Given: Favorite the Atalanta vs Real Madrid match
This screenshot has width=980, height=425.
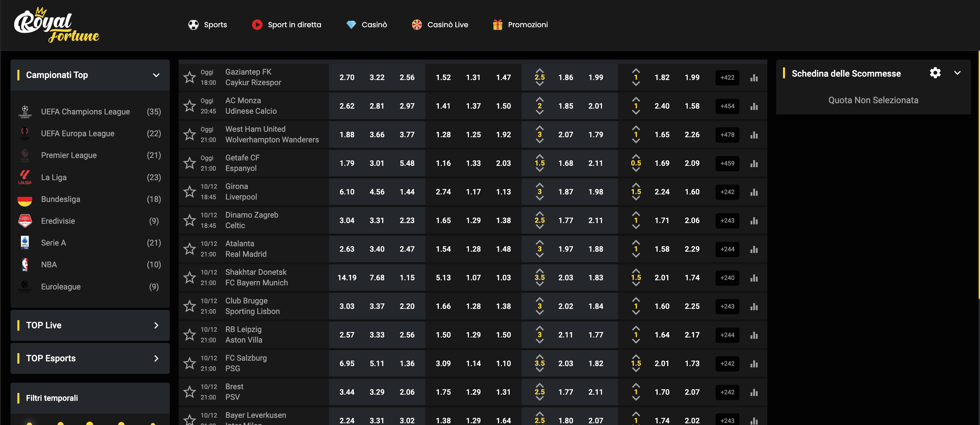Looking at the screenshot, I should point(190,249).
